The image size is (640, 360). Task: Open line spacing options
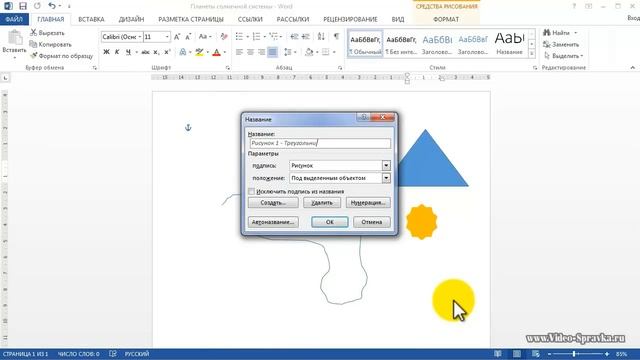pos(289,52)
